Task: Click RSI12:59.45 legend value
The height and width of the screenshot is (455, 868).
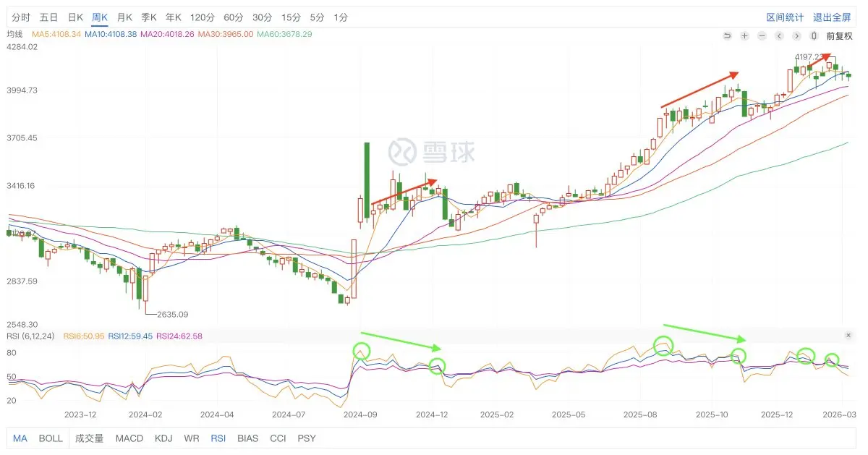Action: point(130,336)
